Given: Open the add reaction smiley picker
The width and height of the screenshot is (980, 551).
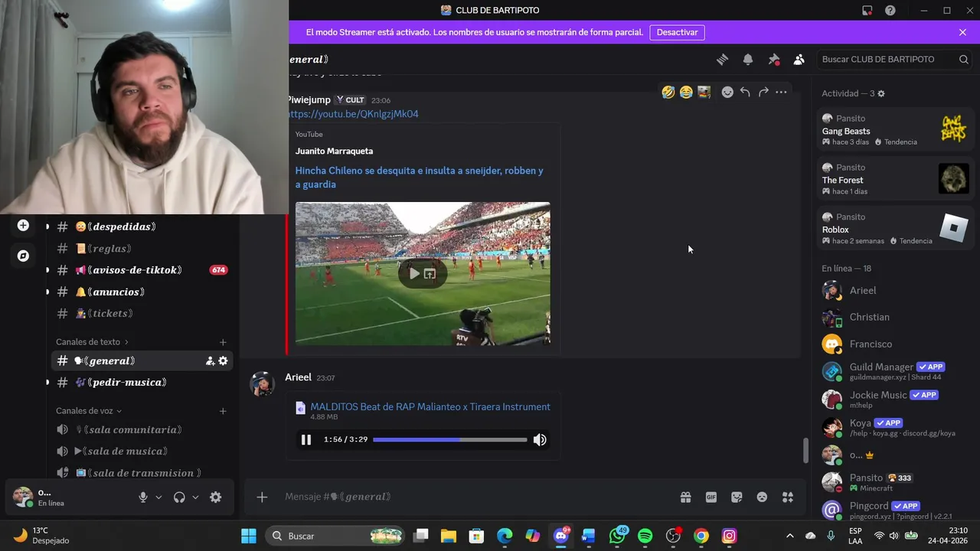Looking at the screenshot, I should (727, 92).
